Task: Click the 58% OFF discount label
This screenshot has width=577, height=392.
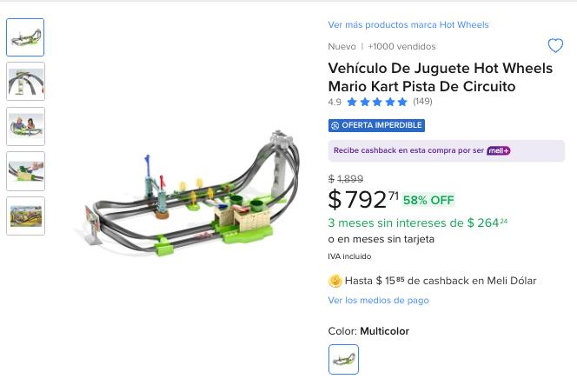Action: tap(428, 200)
